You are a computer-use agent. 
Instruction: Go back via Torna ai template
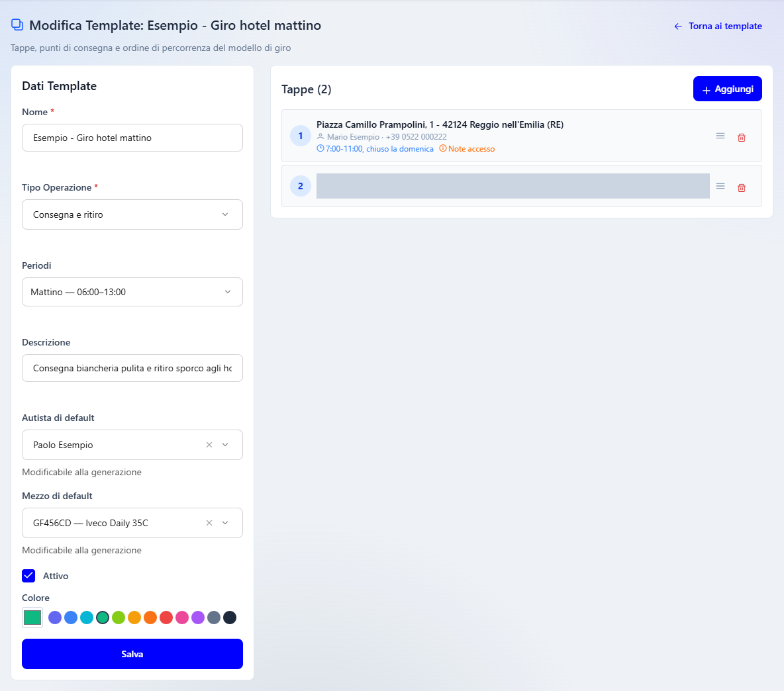tap(718, 26)
